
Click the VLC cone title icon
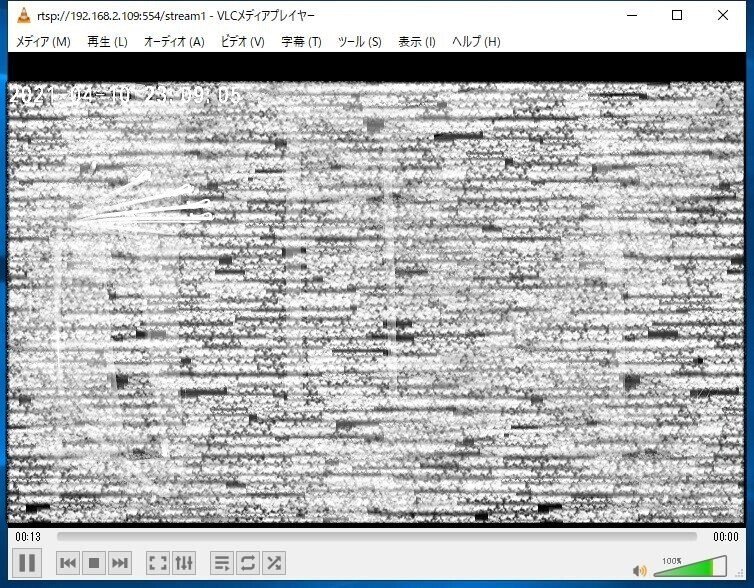[24, 15]
